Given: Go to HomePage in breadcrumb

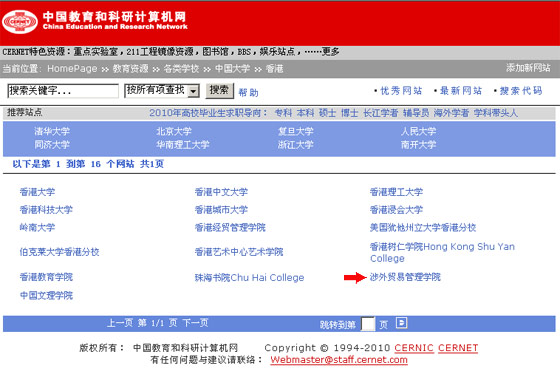Looking at the screenshot, I should point(72,69).
